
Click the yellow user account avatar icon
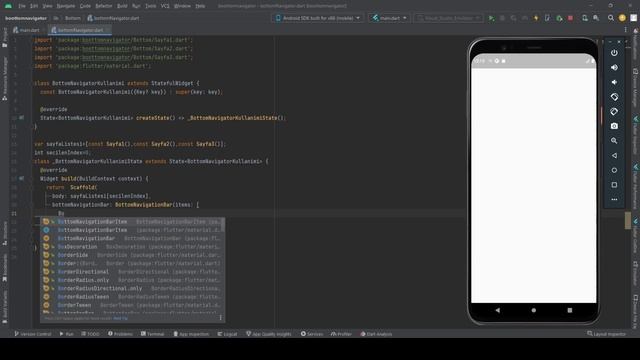[x=622, y=18]
